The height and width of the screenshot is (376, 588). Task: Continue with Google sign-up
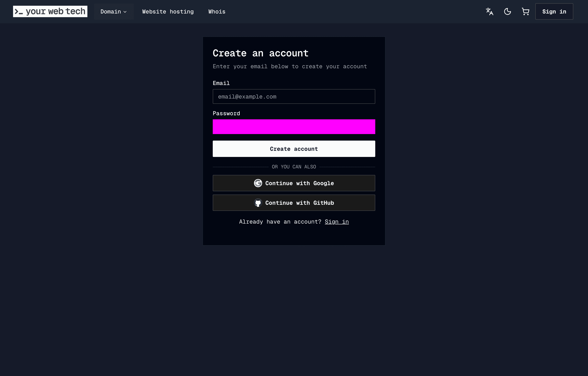294,183
